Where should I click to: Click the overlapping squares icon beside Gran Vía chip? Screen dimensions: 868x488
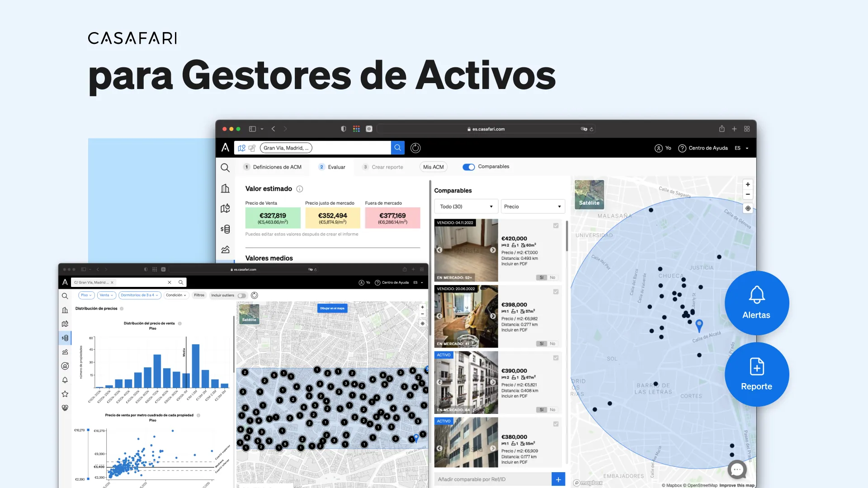pos(252,148)
